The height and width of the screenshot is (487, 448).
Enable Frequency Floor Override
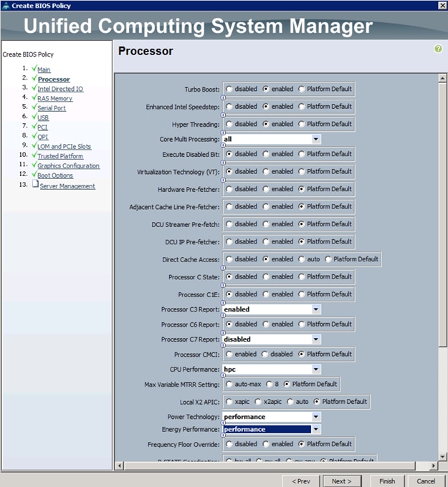point(266,444)
